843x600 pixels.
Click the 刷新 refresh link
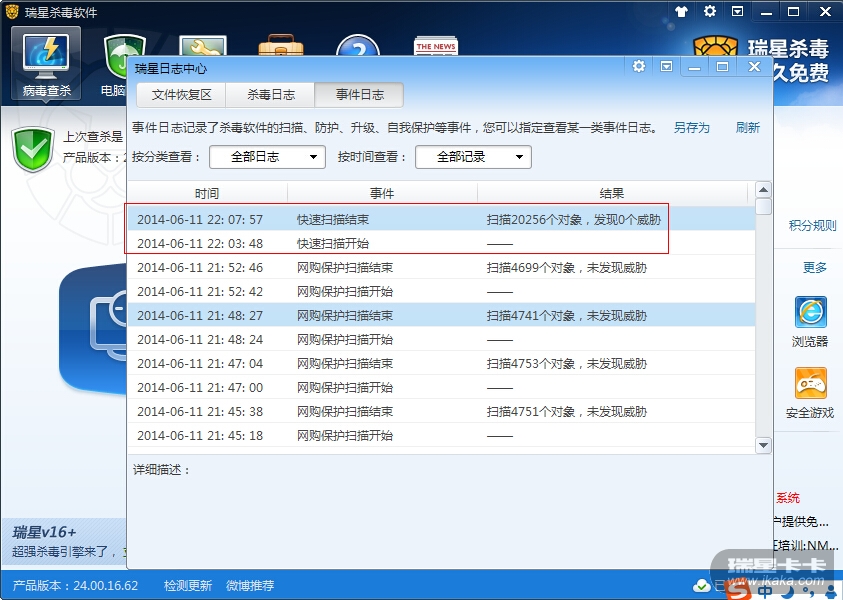point(748,128)
